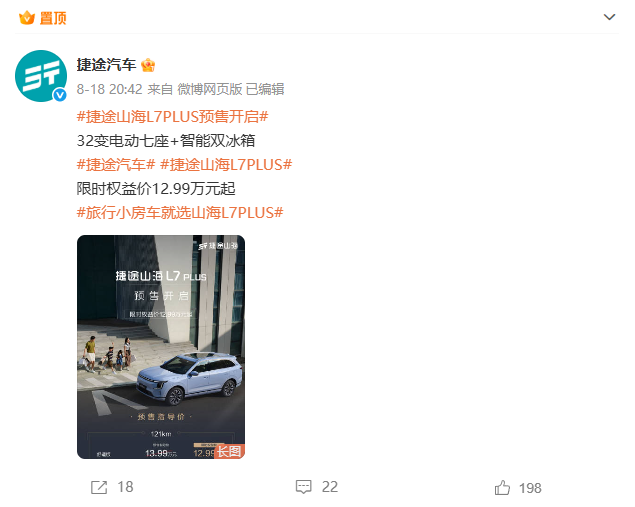Click the blue verified V badge
The width and height of the screenshot is (635, 507).
[60, 95]
